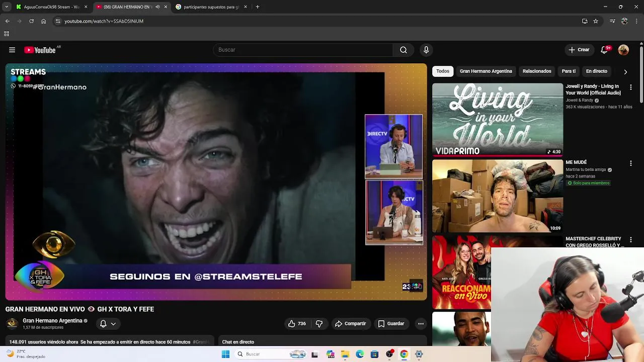Select the En directo filter chip

tap(597, 71)
